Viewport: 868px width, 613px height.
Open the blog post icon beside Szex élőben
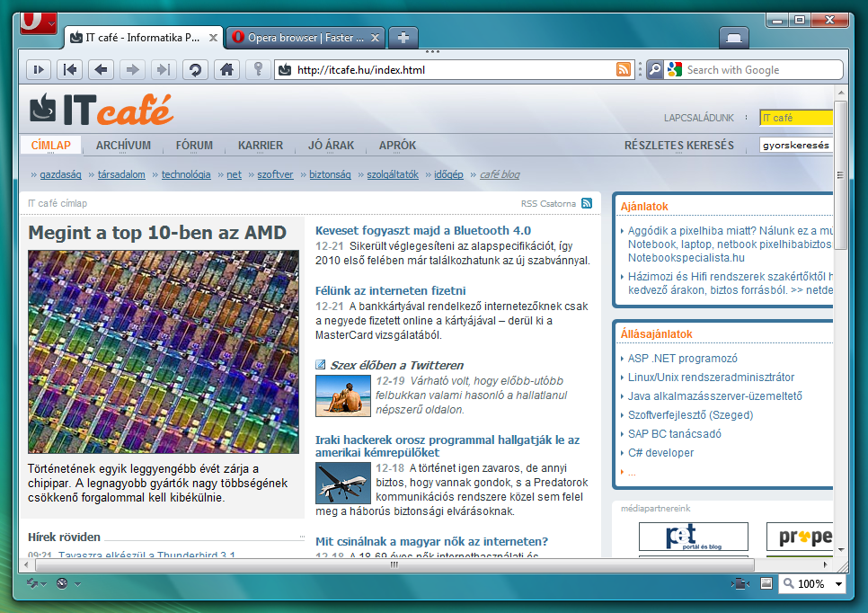coord(321,364)
